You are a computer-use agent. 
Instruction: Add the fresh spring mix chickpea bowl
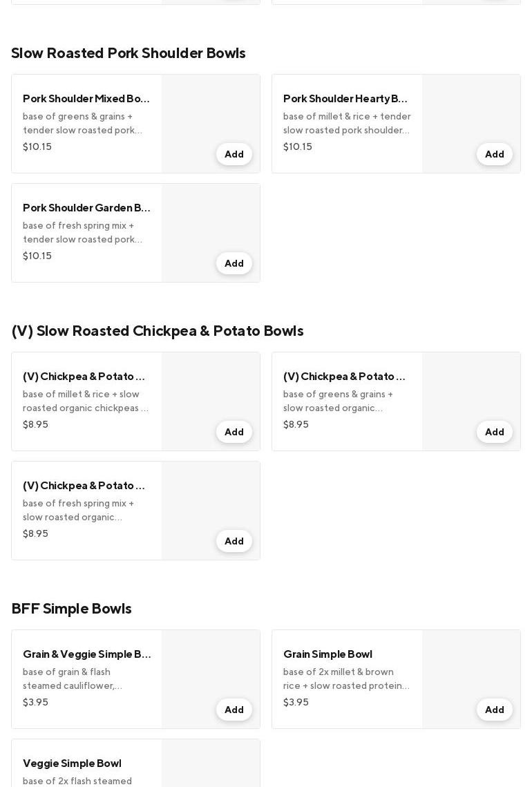234,541
